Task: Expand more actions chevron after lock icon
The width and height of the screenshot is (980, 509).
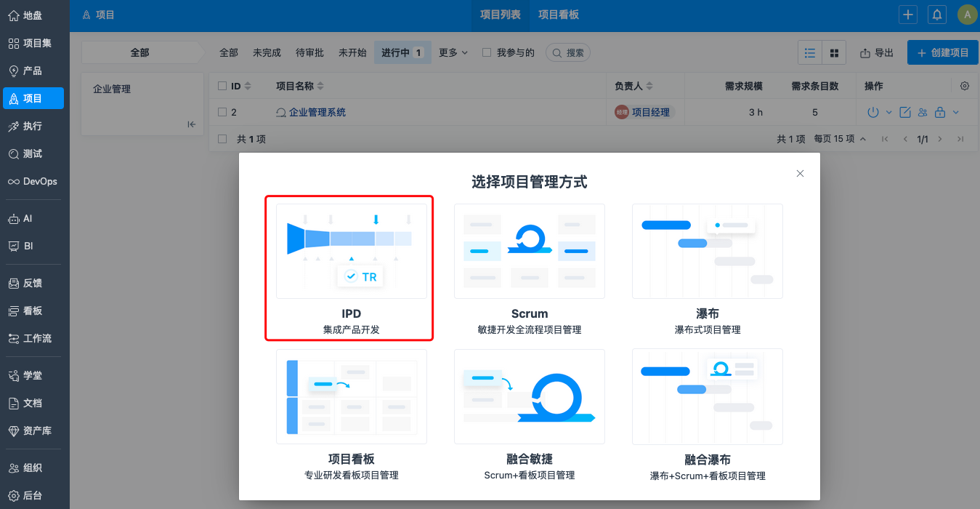Action: tap(956, 112)
